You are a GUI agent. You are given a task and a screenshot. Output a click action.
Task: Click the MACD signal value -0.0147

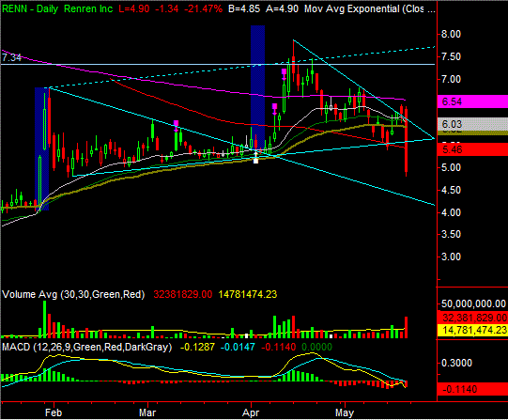click(238, 347)
